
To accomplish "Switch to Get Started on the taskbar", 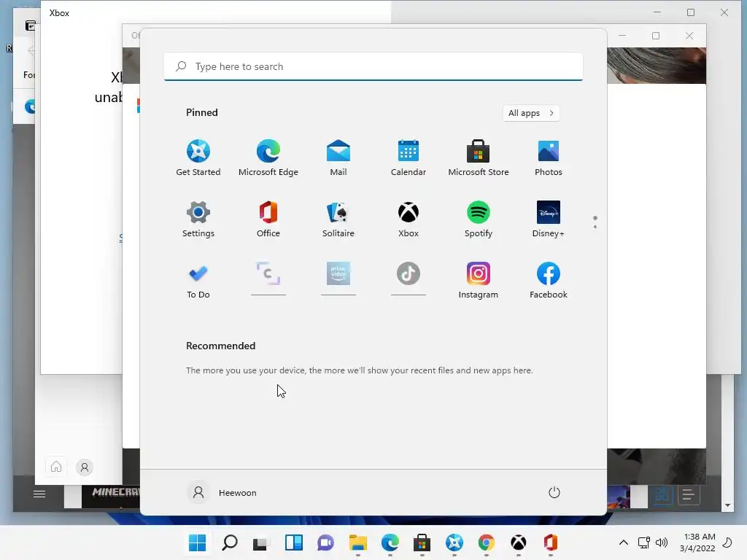I will [454, 542].
